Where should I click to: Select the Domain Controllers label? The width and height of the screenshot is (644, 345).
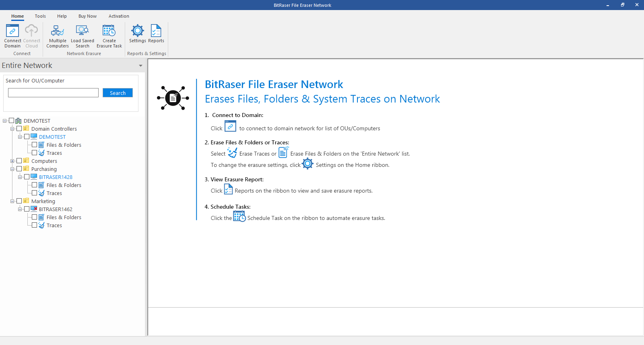coord(54,129)
